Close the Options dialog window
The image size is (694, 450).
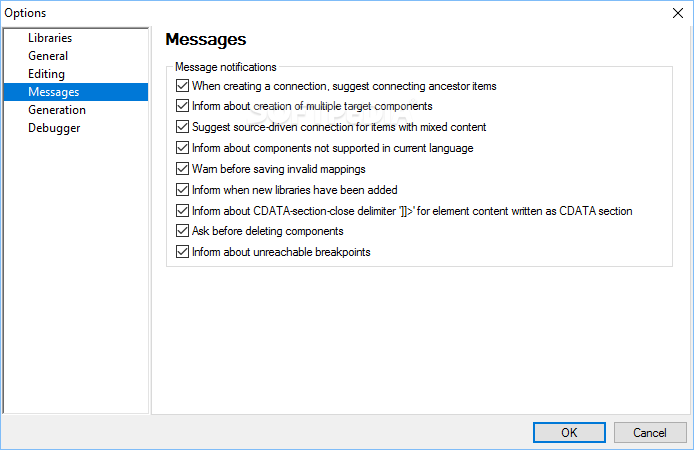(678, 13)
